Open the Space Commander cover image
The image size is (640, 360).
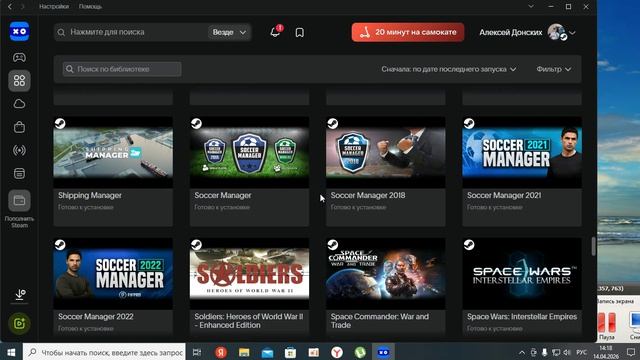386,273
